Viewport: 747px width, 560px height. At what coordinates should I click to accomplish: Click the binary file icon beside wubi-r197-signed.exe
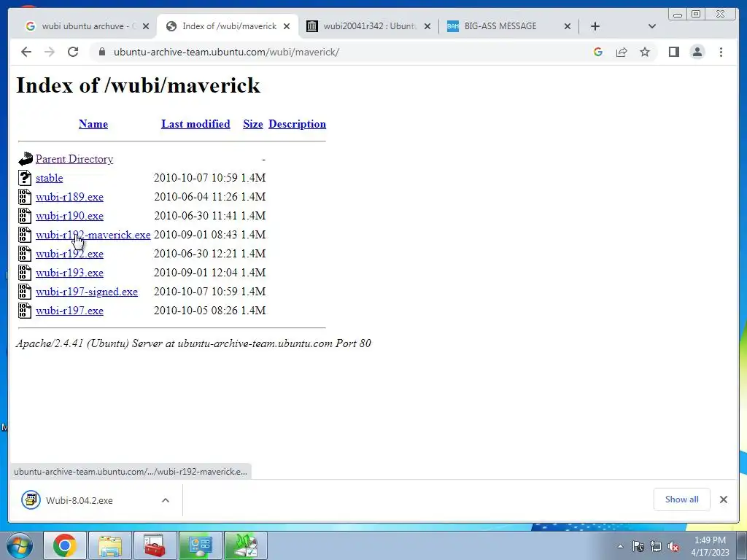tap(25, 292)
